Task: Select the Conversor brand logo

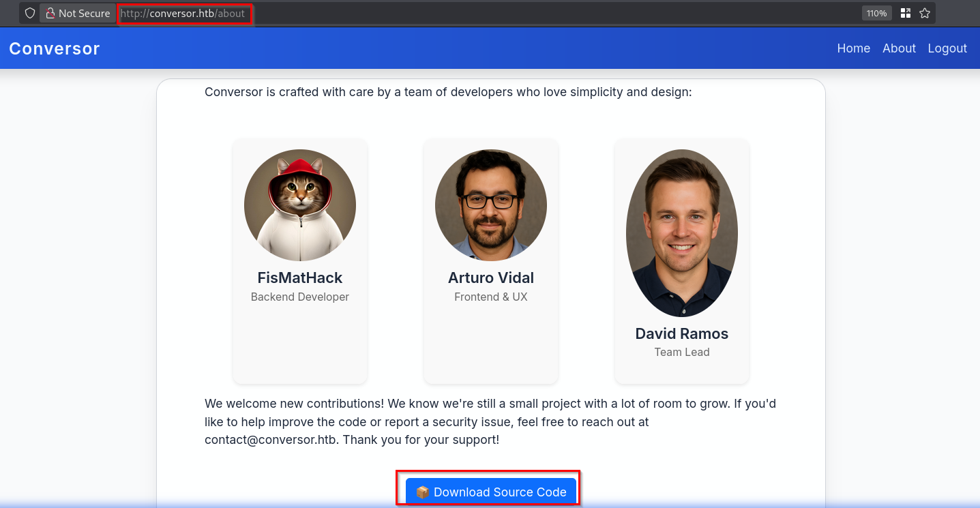Action: [x=54, y=48]
